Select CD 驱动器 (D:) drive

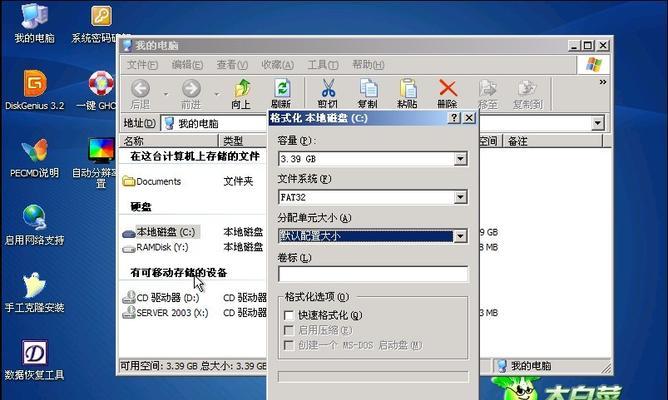point(161,297)
